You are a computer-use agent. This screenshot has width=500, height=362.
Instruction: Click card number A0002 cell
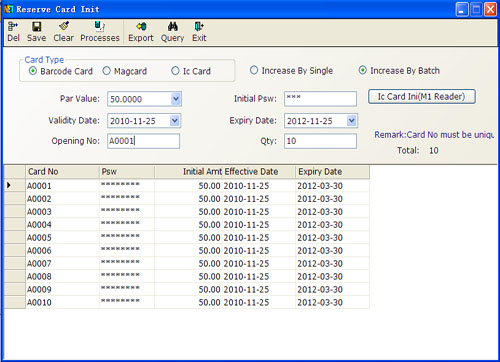(x=62, y=199)
